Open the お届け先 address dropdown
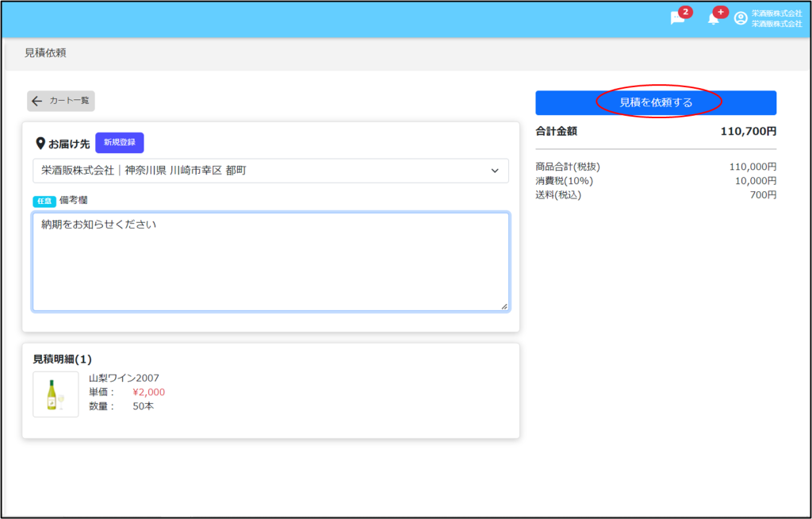 [270, 171]
